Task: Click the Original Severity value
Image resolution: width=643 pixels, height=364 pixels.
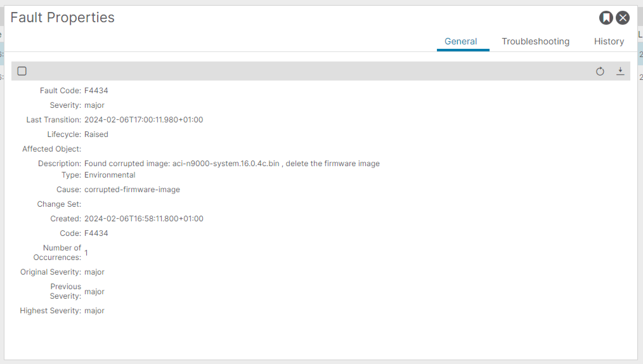Action: tap(94, 272)
